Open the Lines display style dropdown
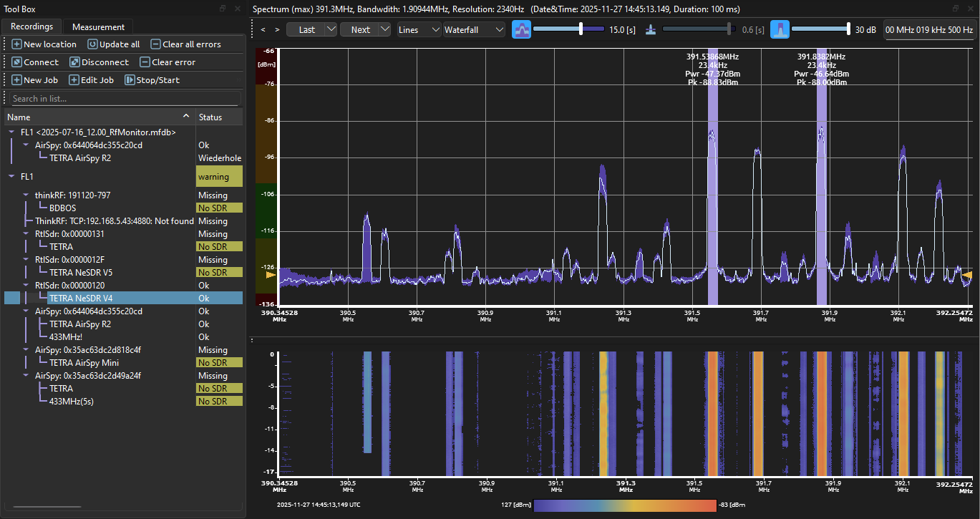The image size is (980, 519). coord(419,29)
